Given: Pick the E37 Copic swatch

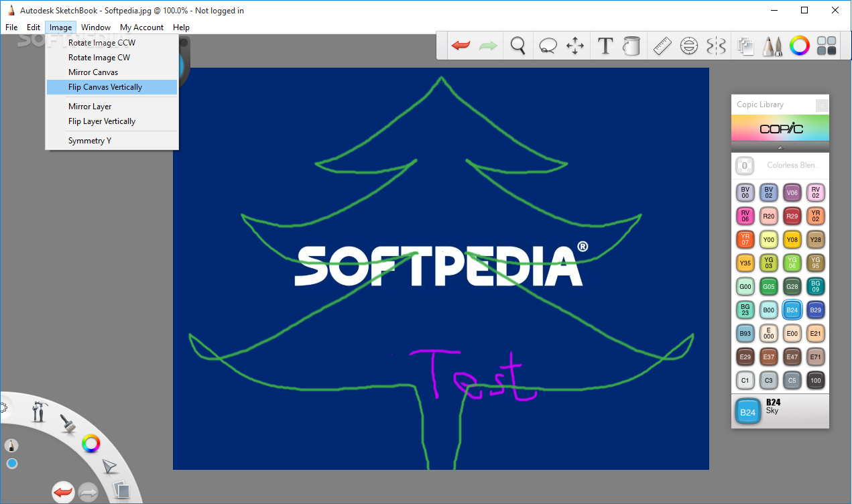Looking at the screenshot, I should click(x=769, y=357).
